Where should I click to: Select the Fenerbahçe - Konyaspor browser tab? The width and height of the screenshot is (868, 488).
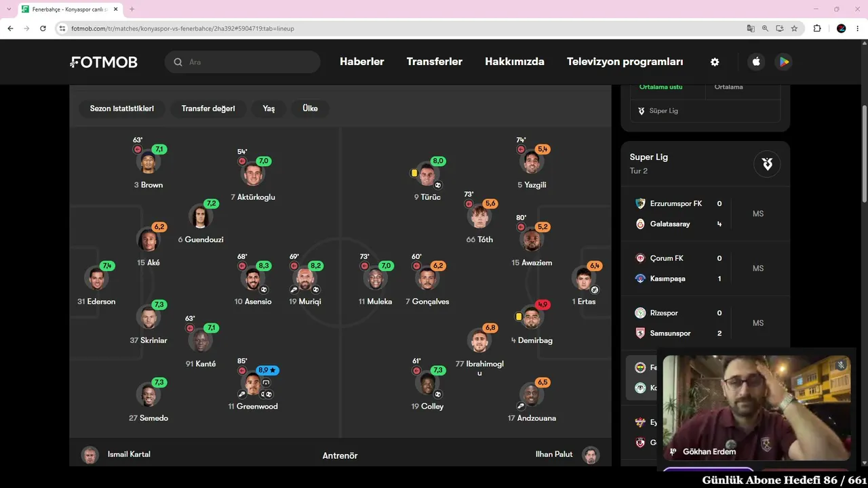[70, 9]
